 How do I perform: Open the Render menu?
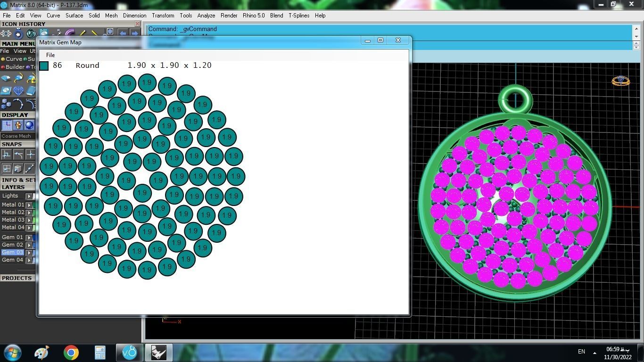[x=229, y=16]
